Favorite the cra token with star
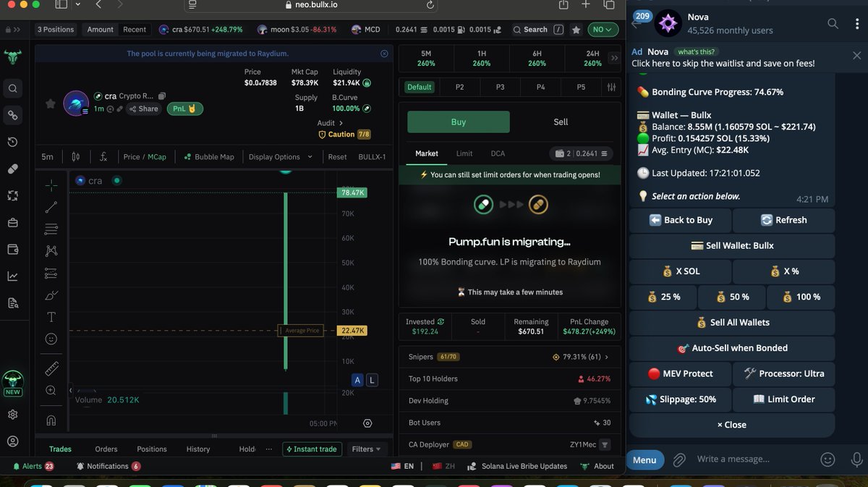 50,103
